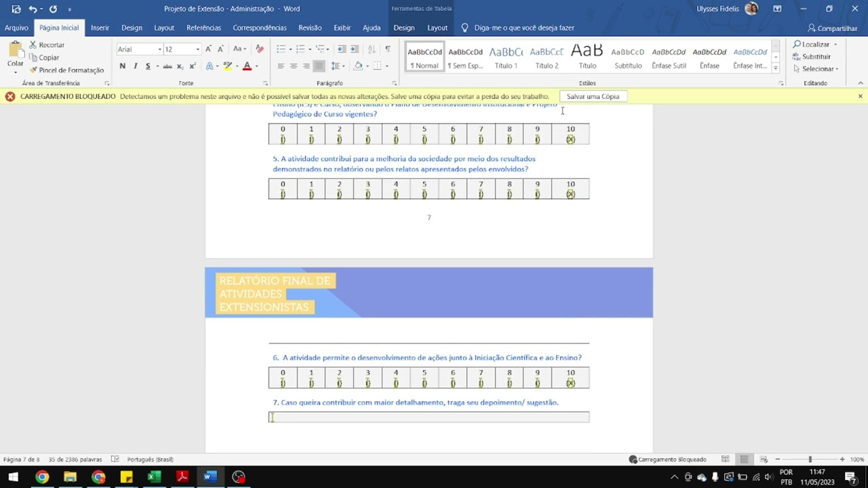Viewport: 868px width, 488px height.
Task: Check option 8 in question 5 row
Action: click(x=509, y=194)
